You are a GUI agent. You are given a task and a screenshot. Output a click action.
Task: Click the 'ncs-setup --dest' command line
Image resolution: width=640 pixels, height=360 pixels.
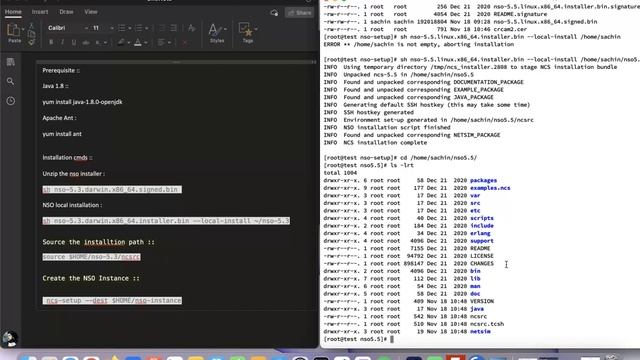pos(112,300)
